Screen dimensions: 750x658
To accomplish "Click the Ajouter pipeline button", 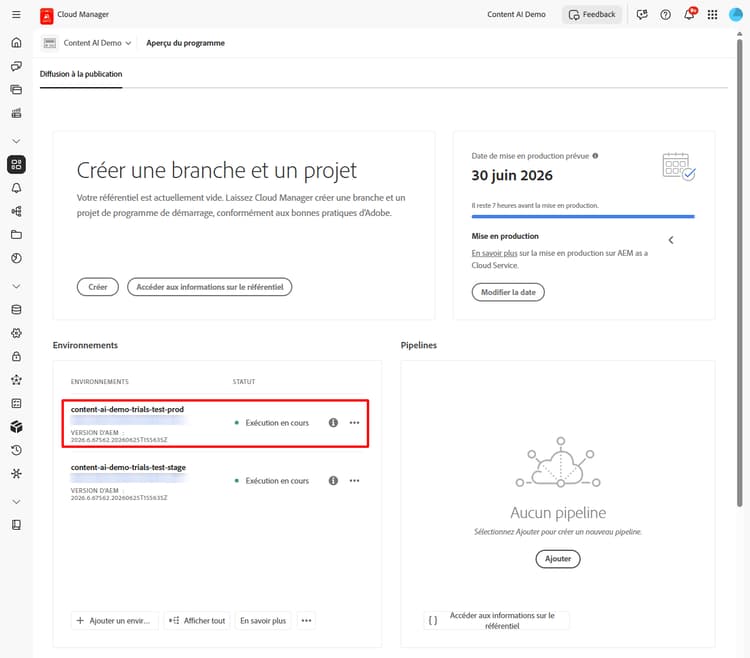I will click(558, 559).
